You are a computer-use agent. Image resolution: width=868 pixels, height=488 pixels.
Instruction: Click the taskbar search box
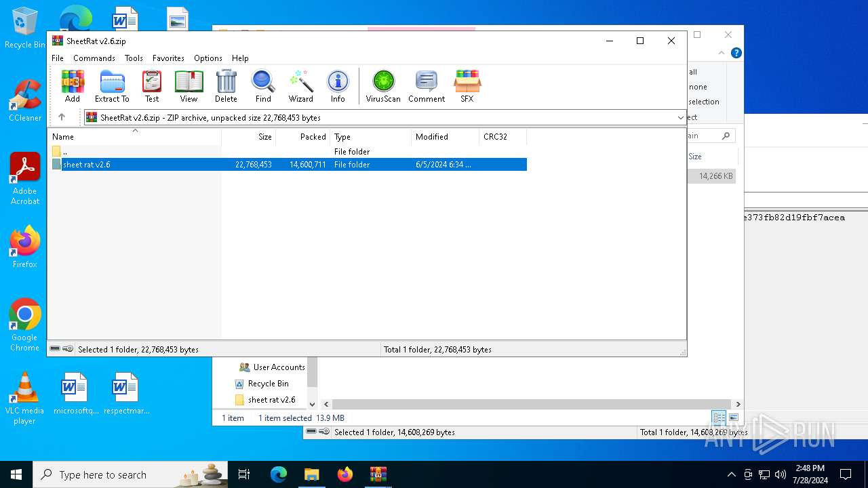(132, 474)
